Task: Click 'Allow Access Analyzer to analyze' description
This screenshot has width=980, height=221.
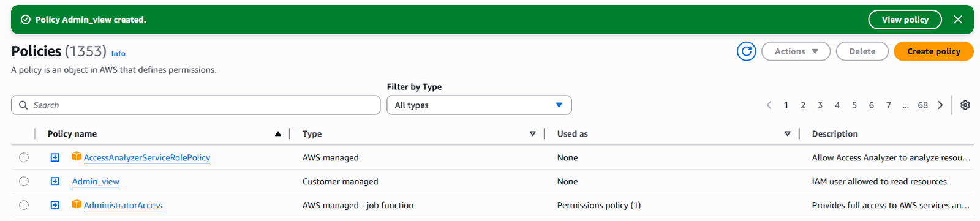Action: pyautogui.click(x=891, y=157)
